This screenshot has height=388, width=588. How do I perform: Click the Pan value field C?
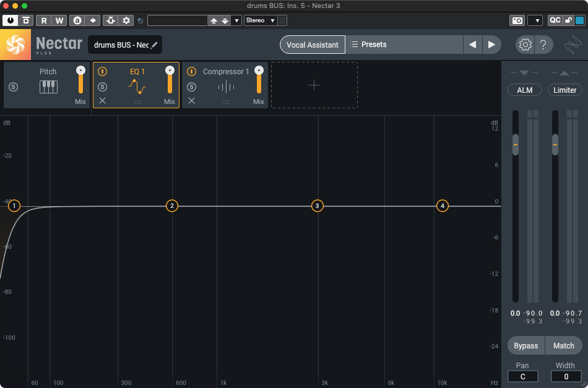click(x=523, y=377)
